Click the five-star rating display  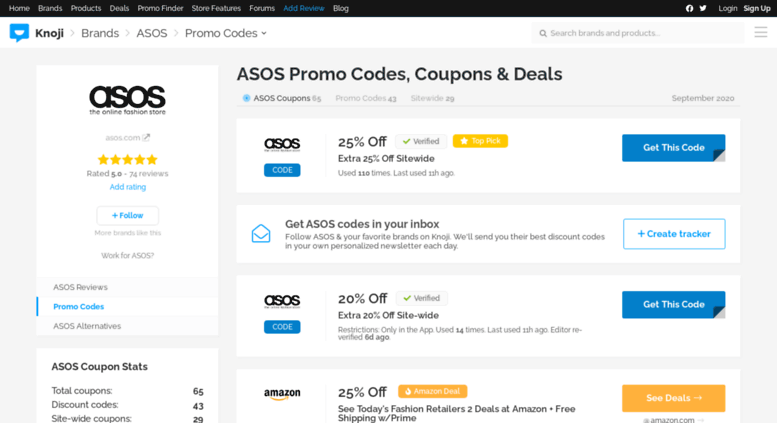click(127, 159)
